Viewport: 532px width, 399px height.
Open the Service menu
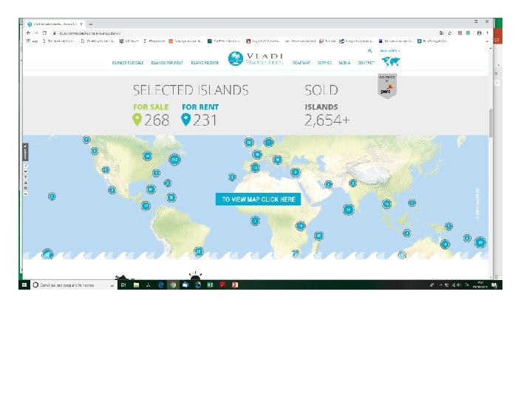tap(324, 63)
